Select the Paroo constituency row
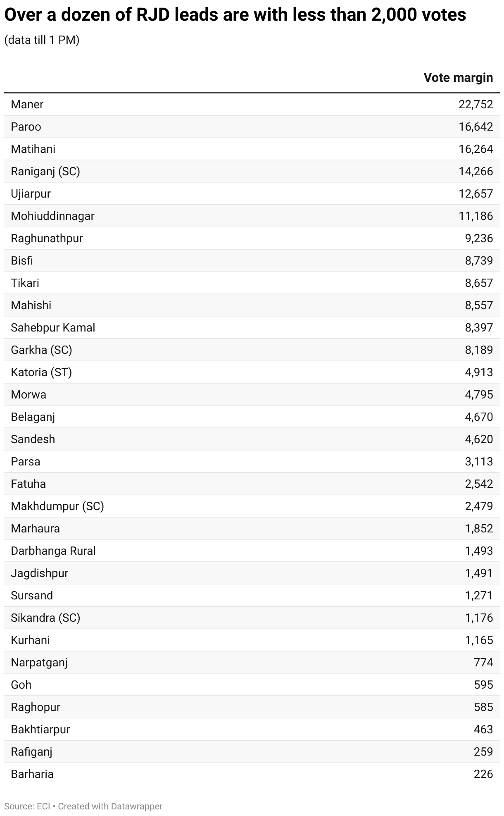 252,126
